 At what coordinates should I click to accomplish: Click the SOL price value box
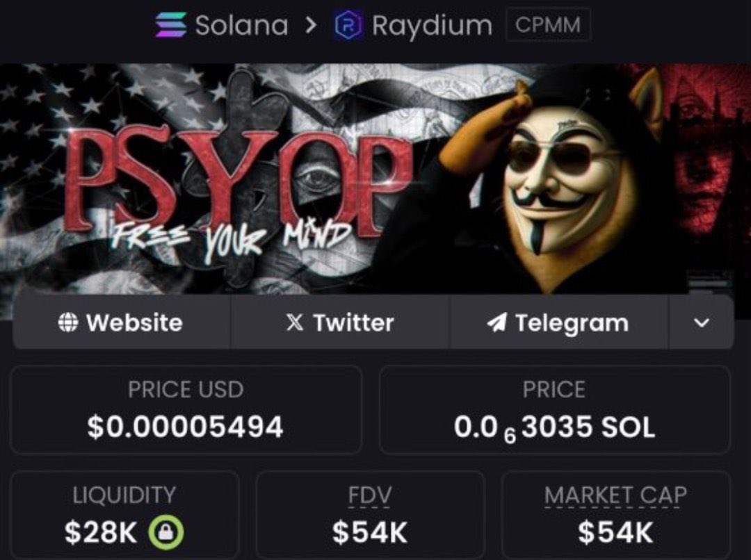[x=555, y=410]
